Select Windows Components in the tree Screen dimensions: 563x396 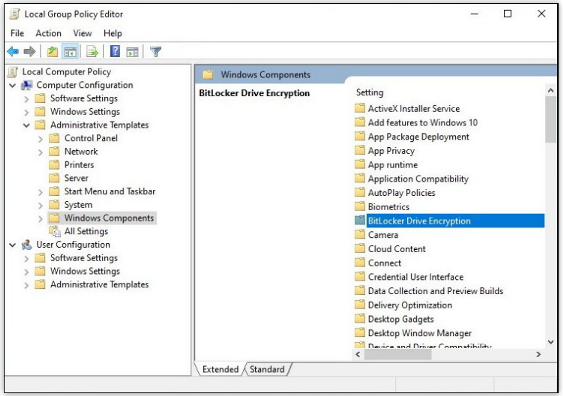click(109, 218)
